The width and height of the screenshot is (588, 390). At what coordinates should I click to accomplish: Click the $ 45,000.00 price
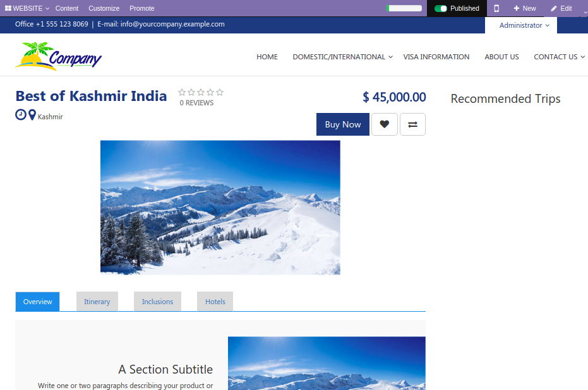pos(394,97)
